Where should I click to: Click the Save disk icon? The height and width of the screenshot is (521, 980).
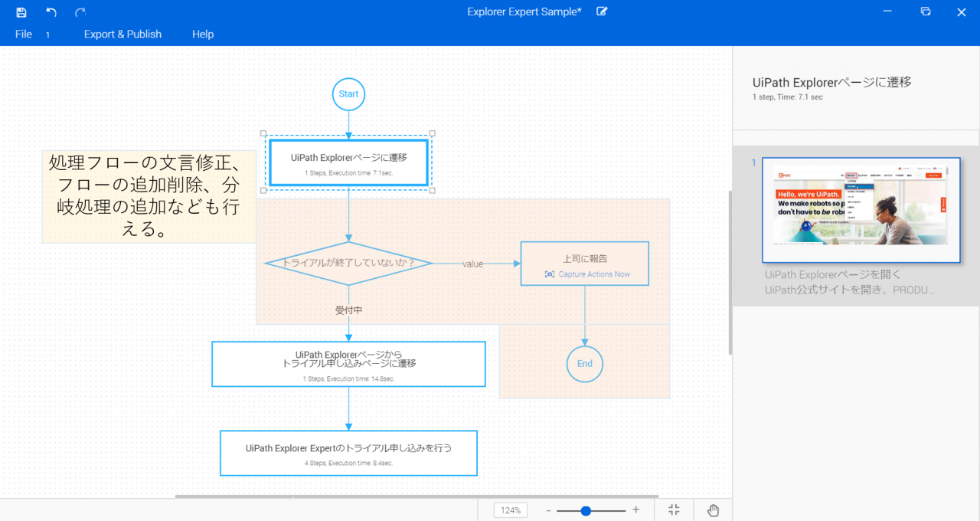21,12
